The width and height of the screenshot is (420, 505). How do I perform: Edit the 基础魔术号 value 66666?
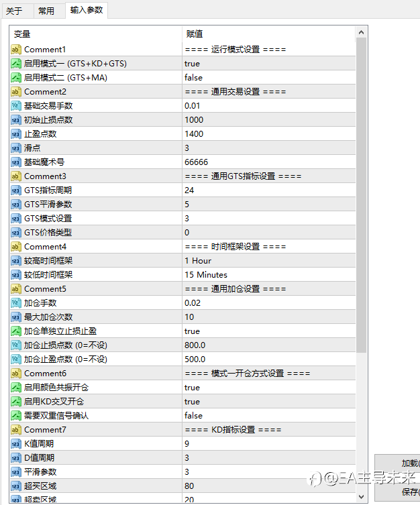click(269, 162)
